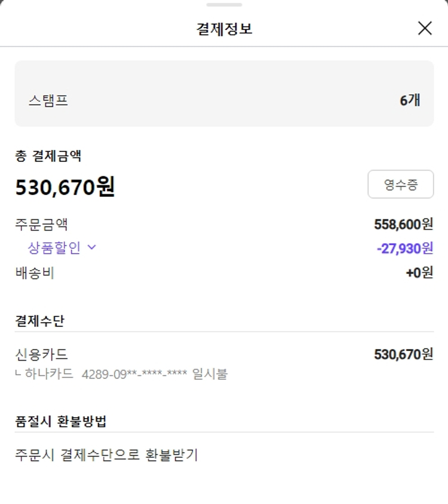
Task: Click the 배송비 shipping fee label
Action: 35,273
